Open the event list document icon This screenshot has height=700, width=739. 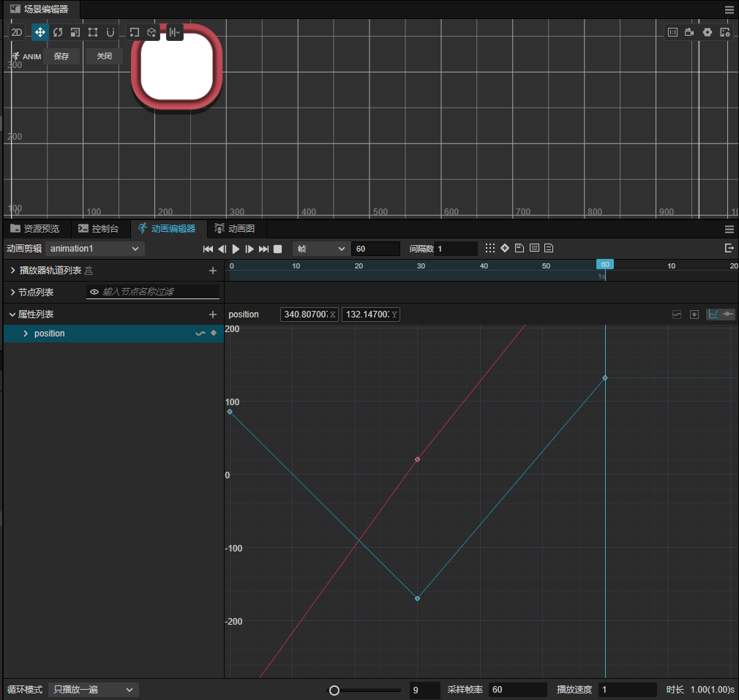[549, 248]
